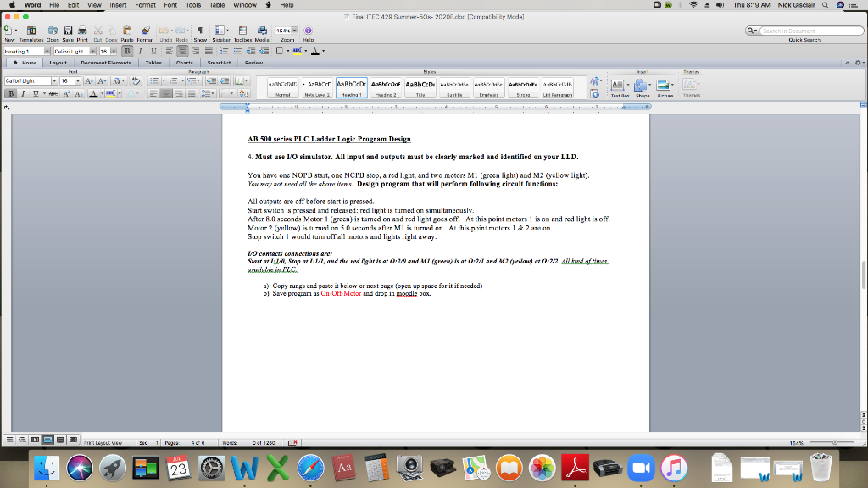This screenshot has width=868, height=488.
Task: Open the highlight color dropdown arrow
Action: pos(119,93)
